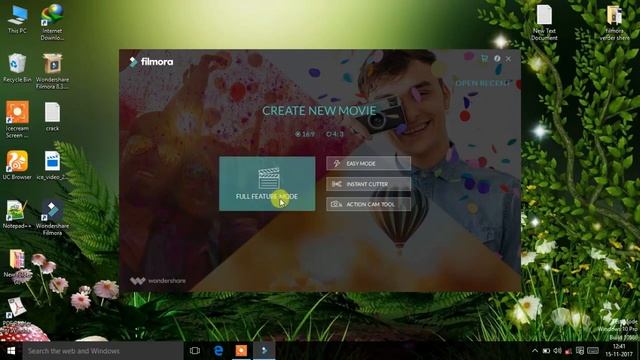Image resolution: width=640 pixels, height=360 pixels.
Task: Select This PC desktop icon
Action: (x=17, y=20)
